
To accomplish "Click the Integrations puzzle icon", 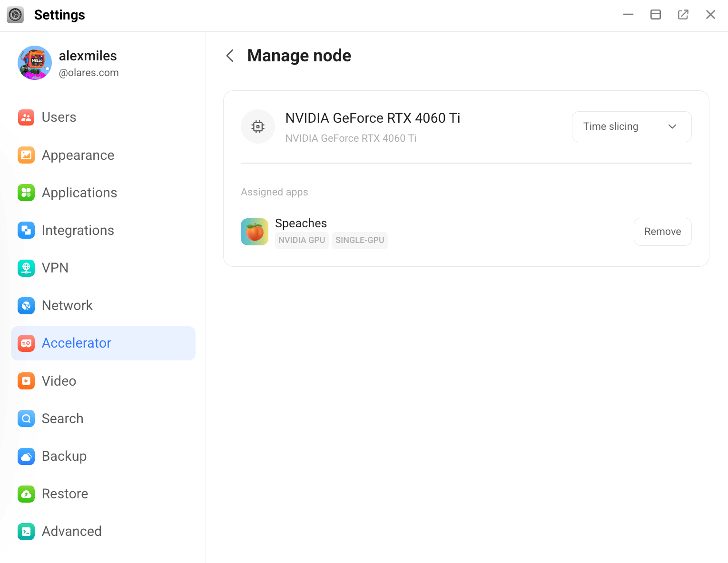I will tap(26, 230).
